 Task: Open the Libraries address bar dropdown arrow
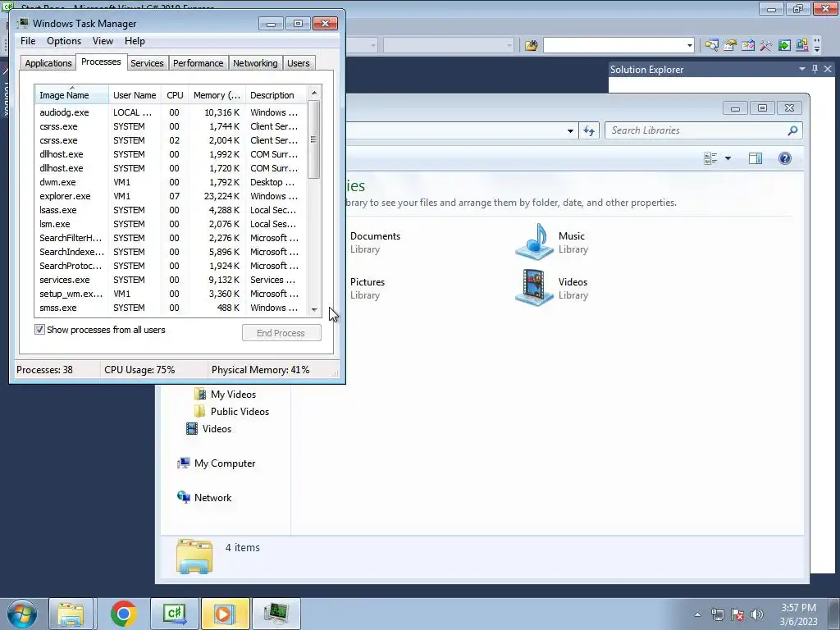(571, 130)
